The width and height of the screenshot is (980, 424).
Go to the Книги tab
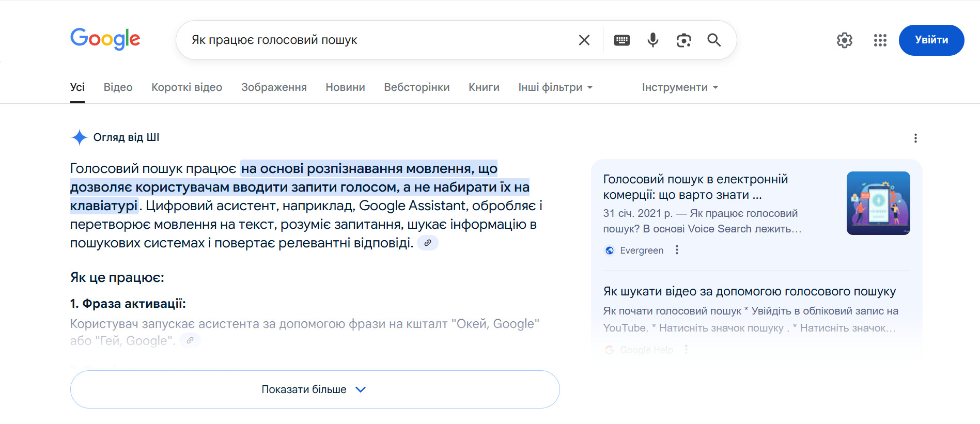(484, 87)
